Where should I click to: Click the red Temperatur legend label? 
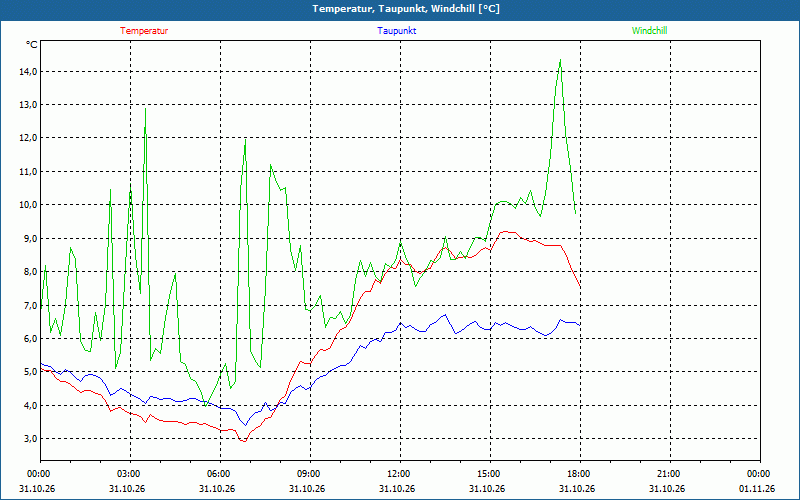pyautogui.click(x=144, y=31)
